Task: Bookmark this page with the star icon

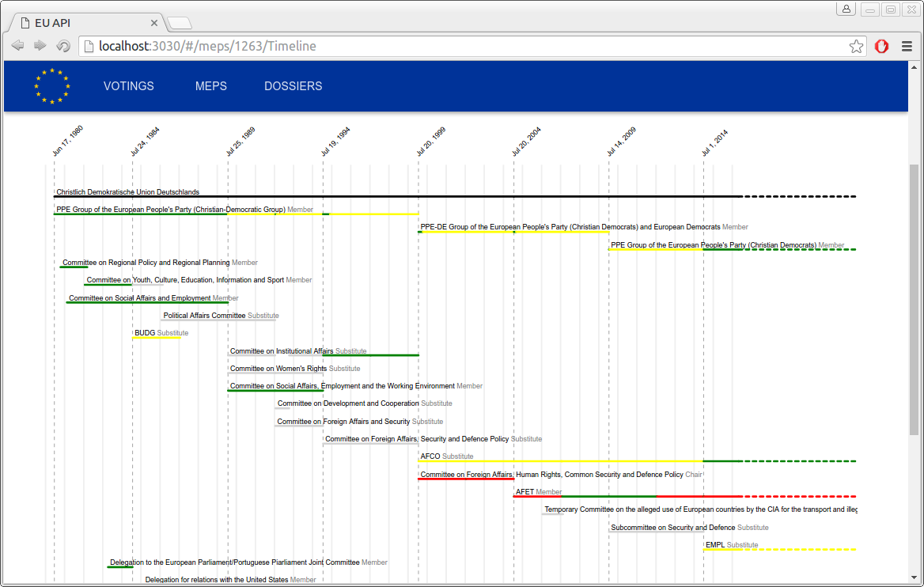Action: [x=856, y=47]
